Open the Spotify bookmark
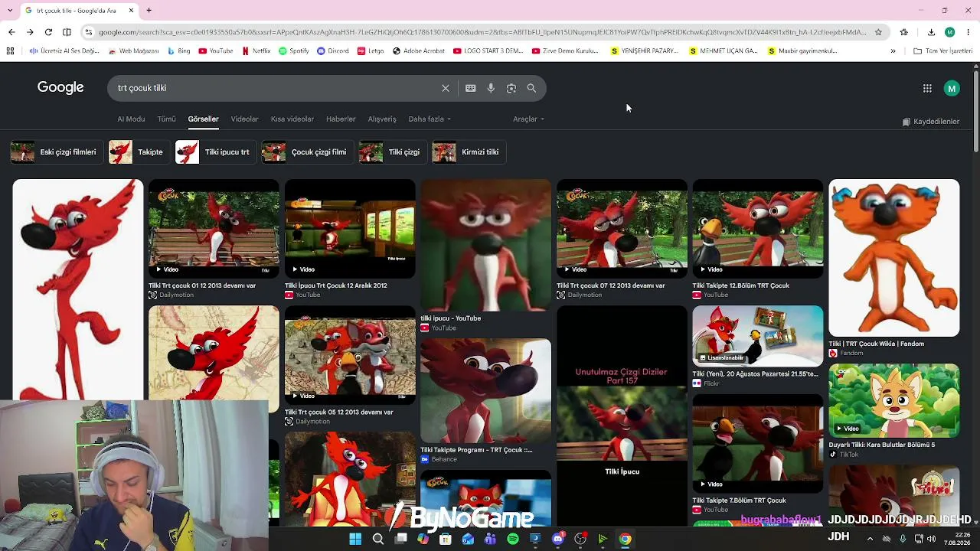Viewport: 980px width, 551px height. click(x=294, y=51)
